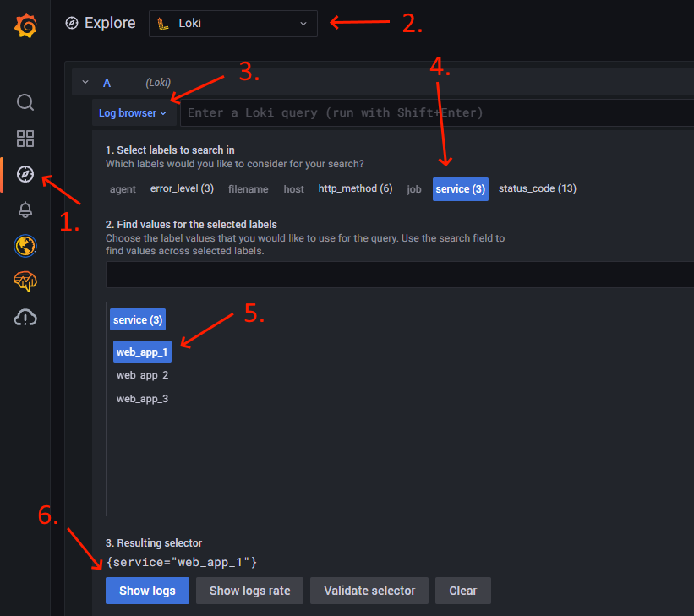Click the (Loki) datasource name in query row
Viewport: 694px width, 616px height.
click(158, 83)
